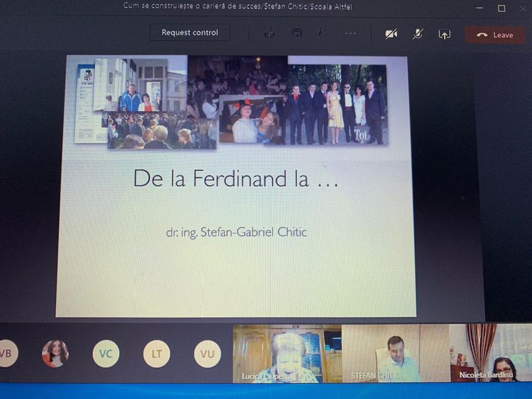Click the Request control button
The height and width of the screenshot is (399, 532).
tap(190, 33)
